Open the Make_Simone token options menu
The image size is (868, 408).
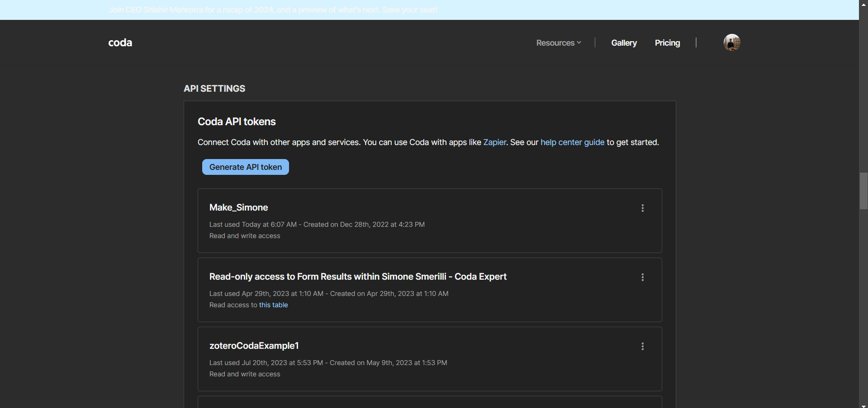point(642,208)
